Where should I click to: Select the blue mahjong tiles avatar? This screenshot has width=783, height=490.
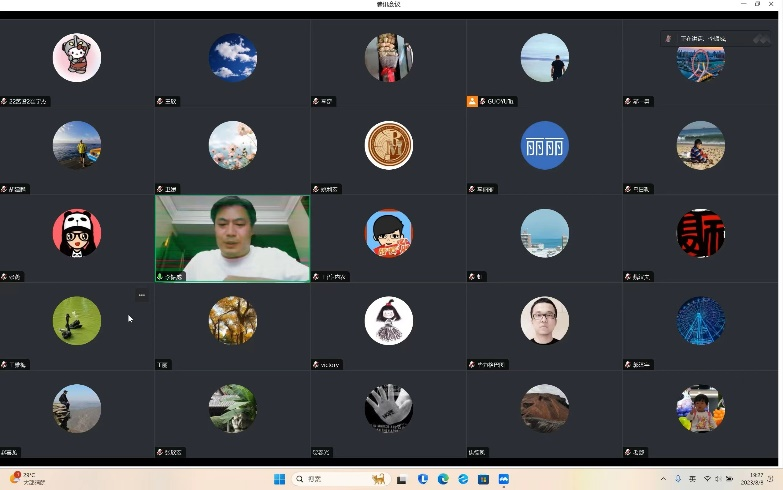(545, 146)
